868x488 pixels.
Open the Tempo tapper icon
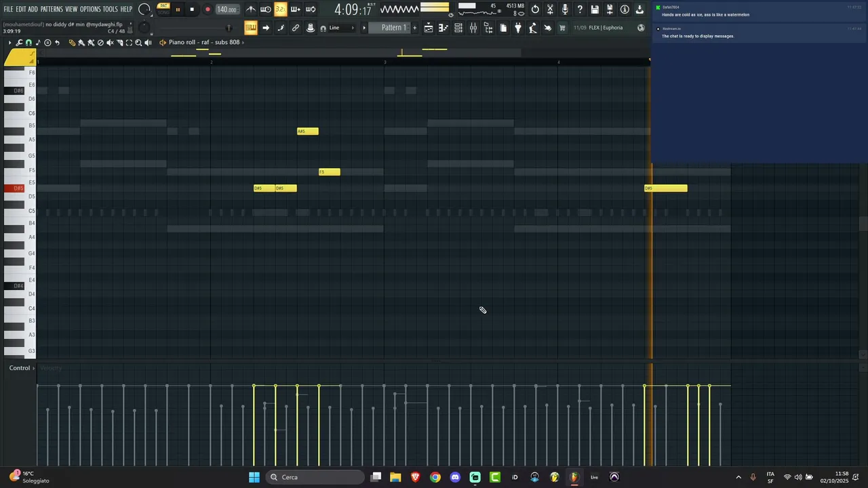tap(533, 28)
